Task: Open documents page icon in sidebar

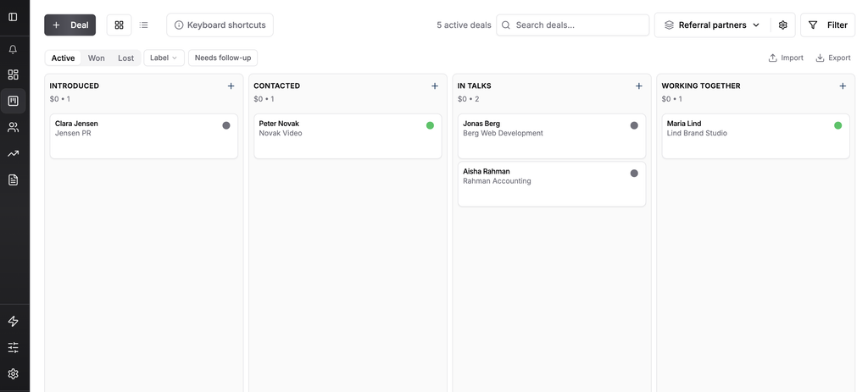Action: 13,179
